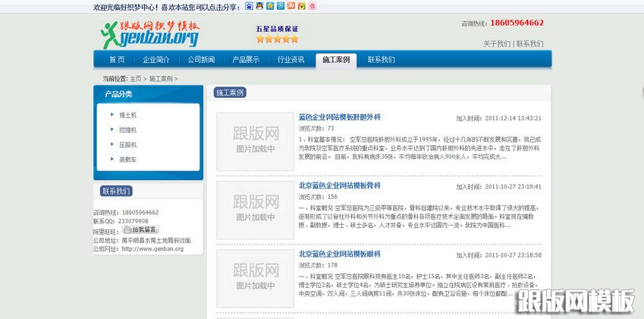Screen dimensions: 644x319
Task: Click the 给我留言 Aliwangwang message button
Action: [x=140, y=230]
